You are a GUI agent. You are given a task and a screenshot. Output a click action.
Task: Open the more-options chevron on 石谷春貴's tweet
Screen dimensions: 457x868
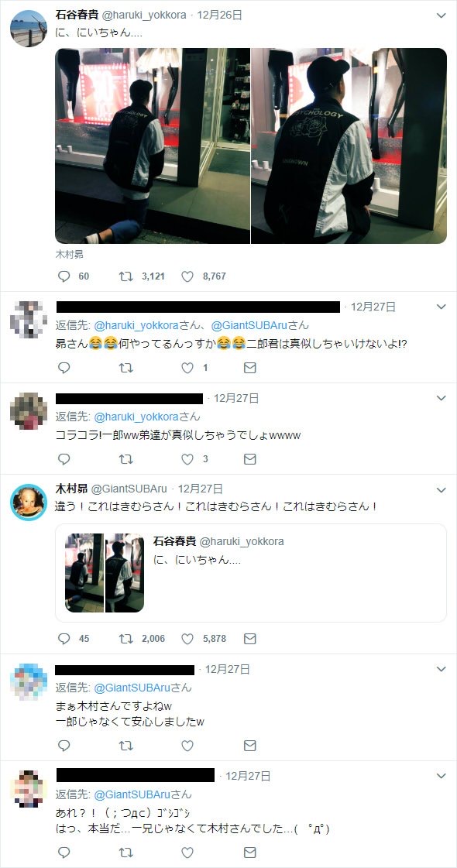[441, 15]
